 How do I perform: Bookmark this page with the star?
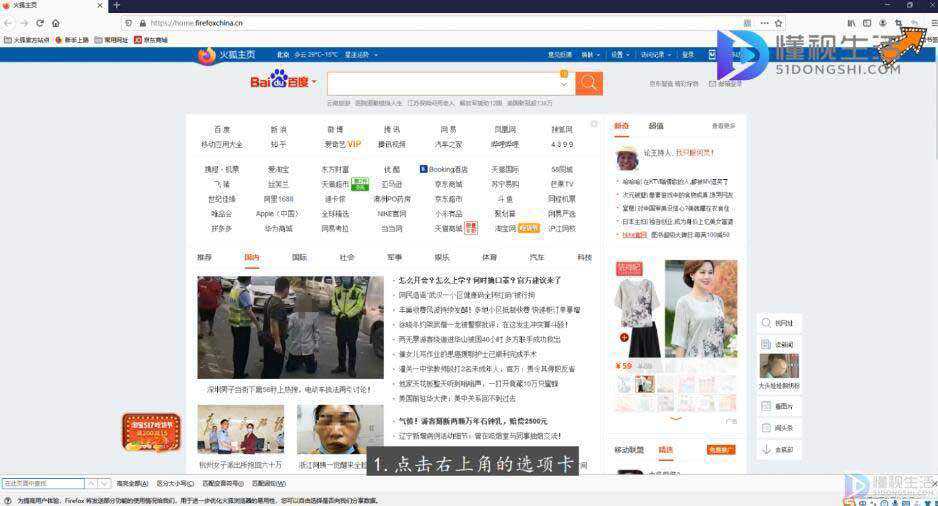(778, 23)
